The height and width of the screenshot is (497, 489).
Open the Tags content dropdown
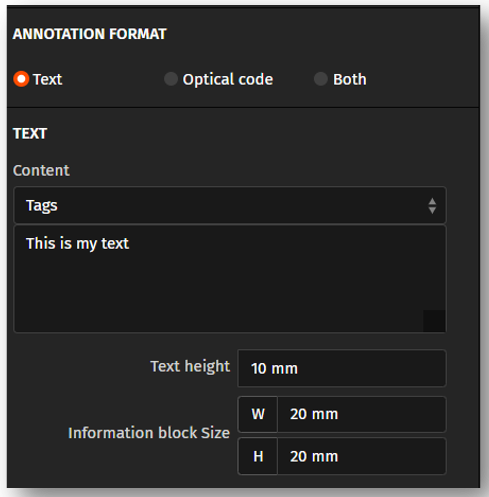[x=230, y=205]
